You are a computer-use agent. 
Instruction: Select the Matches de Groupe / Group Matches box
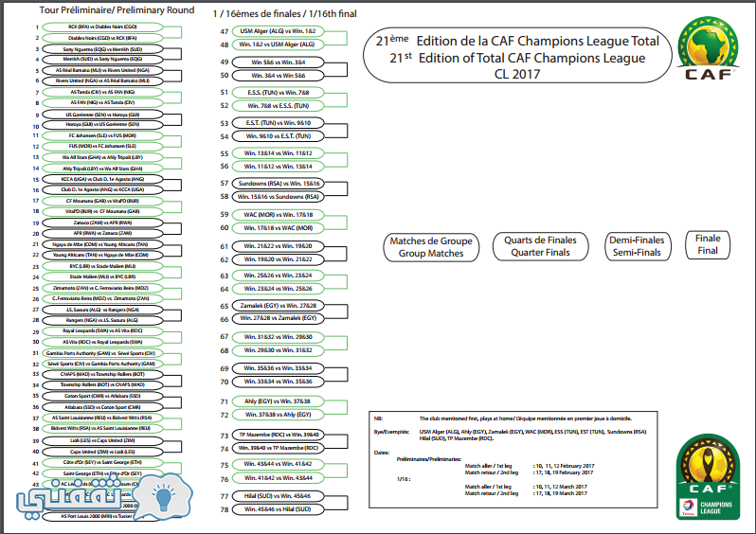click(x=431, y=247)
